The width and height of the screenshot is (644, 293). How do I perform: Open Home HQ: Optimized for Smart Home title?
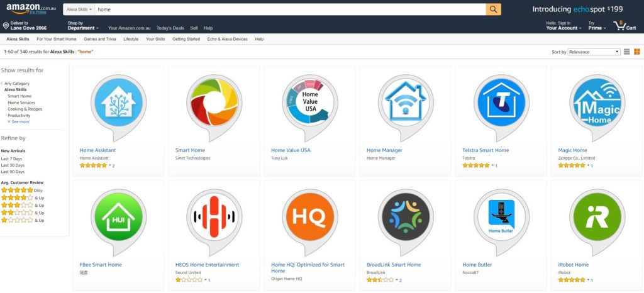(308, 268)
